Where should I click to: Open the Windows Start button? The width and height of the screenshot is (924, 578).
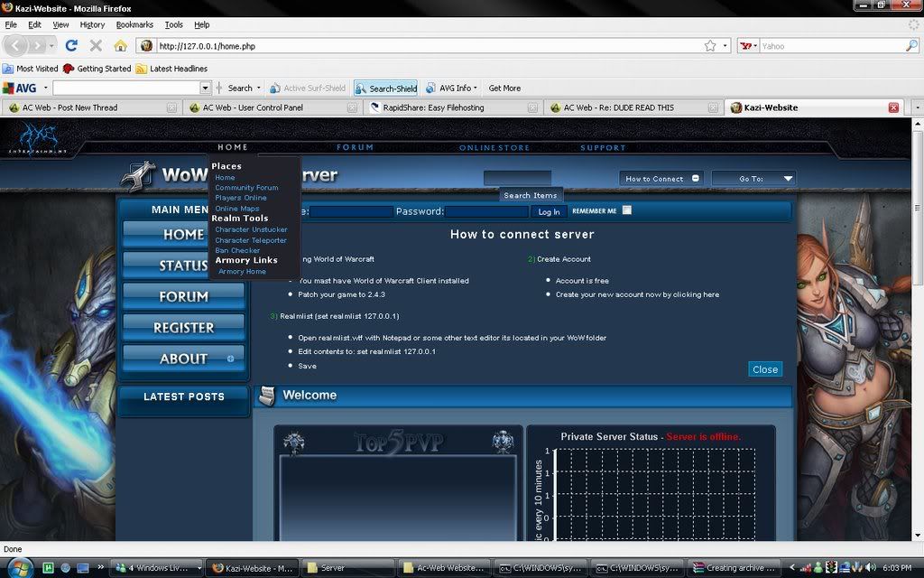pos(20,567)
